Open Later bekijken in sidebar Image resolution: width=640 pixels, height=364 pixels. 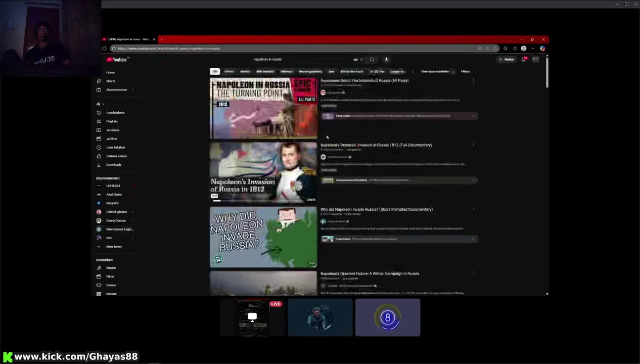click(x=115, y=147)
